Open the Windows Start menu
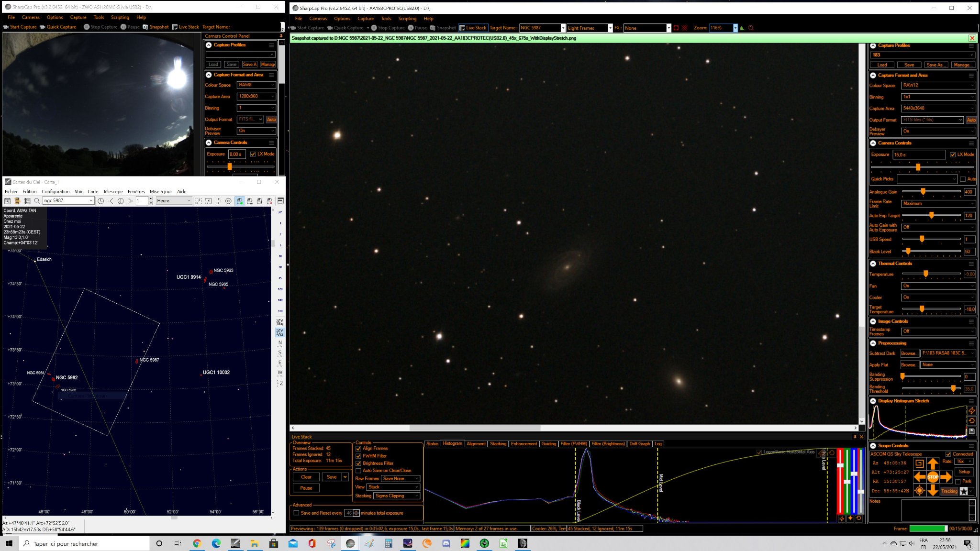The image size is (980, 551). click(9, 543)
